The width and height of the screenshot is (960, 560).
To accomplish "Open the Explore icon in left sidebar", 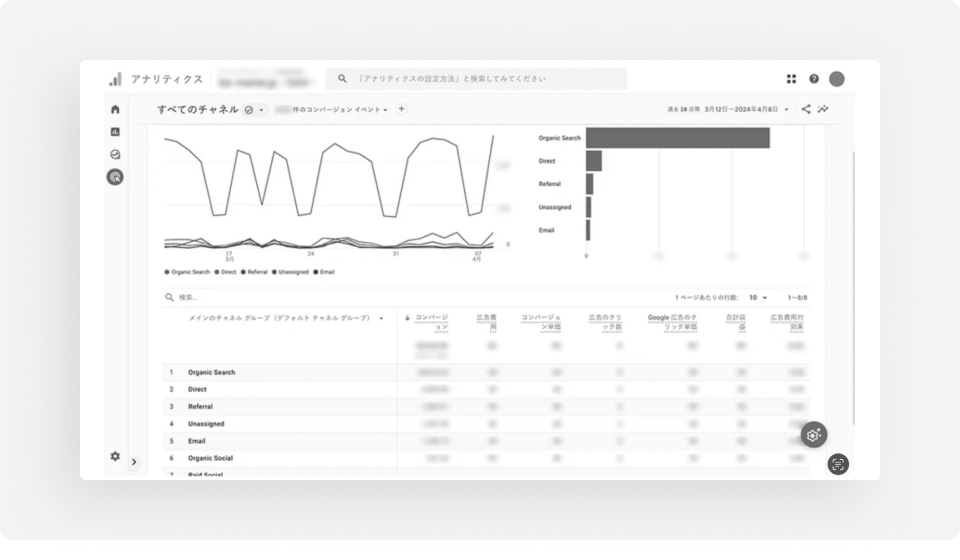I will (115, 155).
